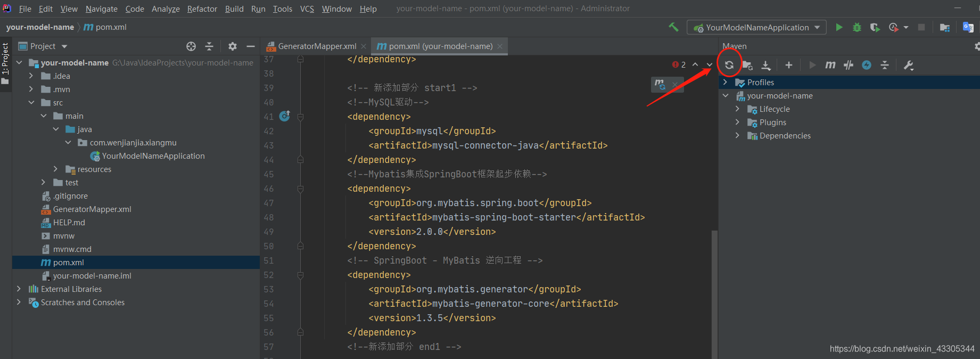Open the Build menu
Viewport: 980px width, 359px height.
pos(234,9)
